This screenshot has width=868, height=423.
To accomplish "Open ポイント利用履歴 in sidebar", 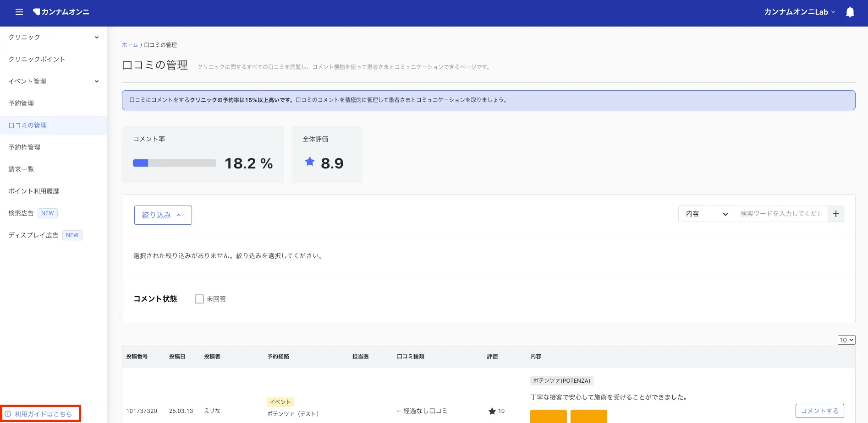I will (x=34, y=191).
